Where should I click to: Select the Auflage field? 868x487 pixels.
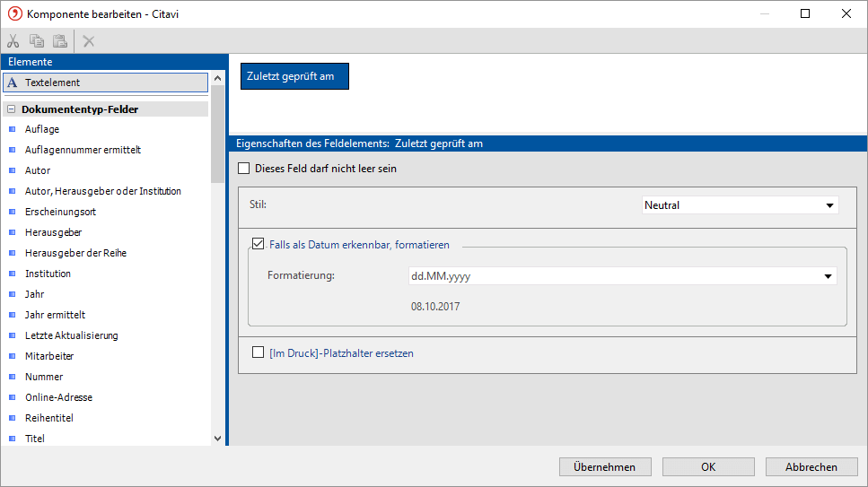point(42,129)
